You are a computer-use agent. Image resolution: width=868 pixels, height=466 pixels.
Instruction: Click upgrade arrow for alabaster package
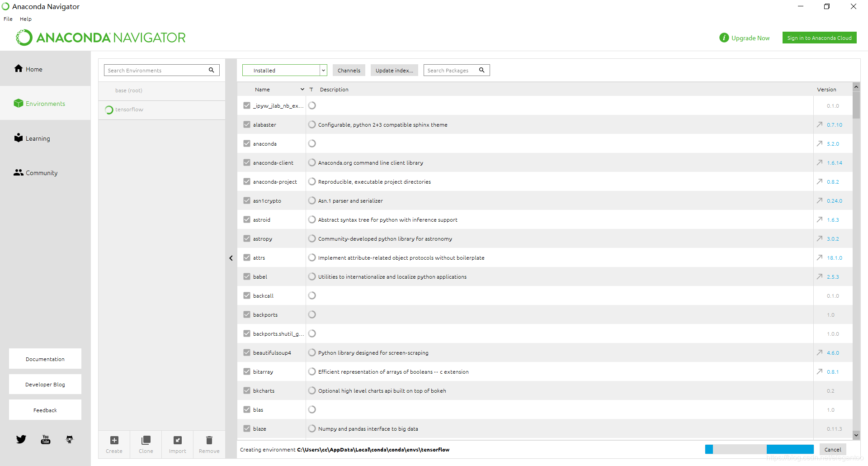coord(820,124)
